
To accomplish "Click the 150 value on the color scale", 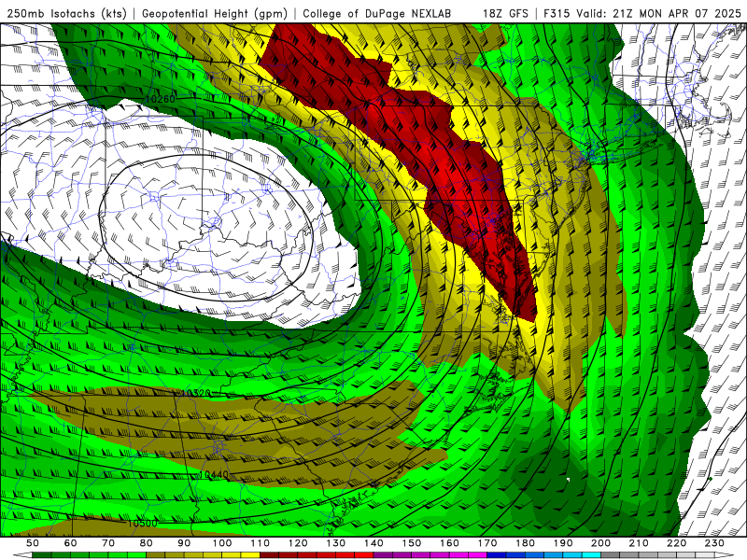I will [412, 543].
